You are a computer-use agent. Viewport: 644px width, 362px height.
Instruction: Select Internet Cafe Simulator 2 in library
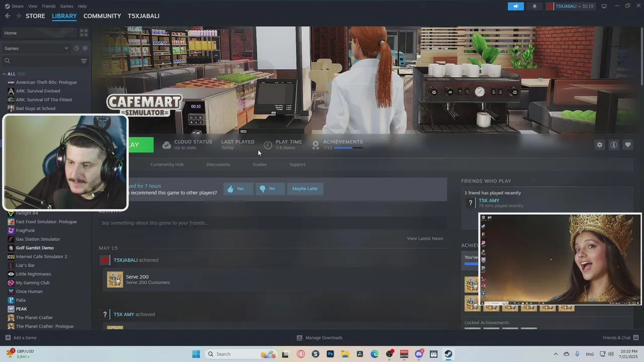41,256
